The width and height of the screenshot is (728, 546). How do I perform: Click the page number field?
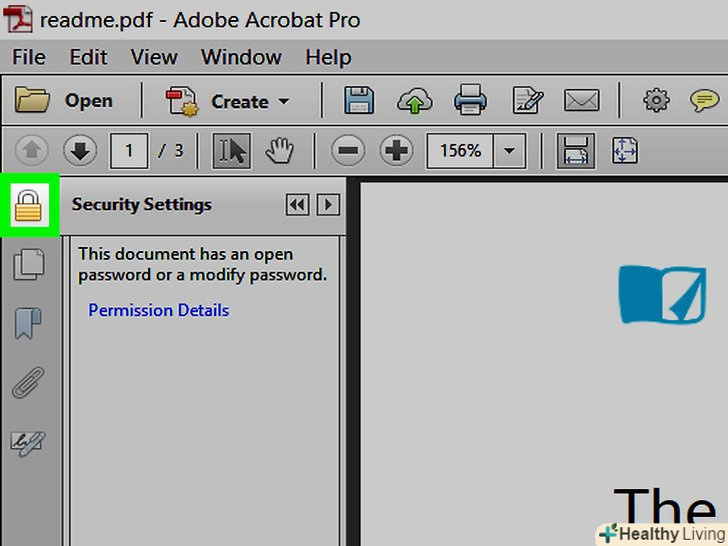(x=129, y=150)
